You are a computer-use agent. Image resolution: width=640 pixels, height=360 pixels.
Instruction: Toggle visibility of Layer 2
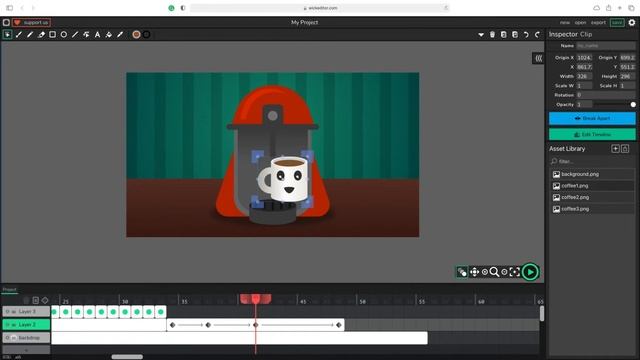[x=7, y=324]
